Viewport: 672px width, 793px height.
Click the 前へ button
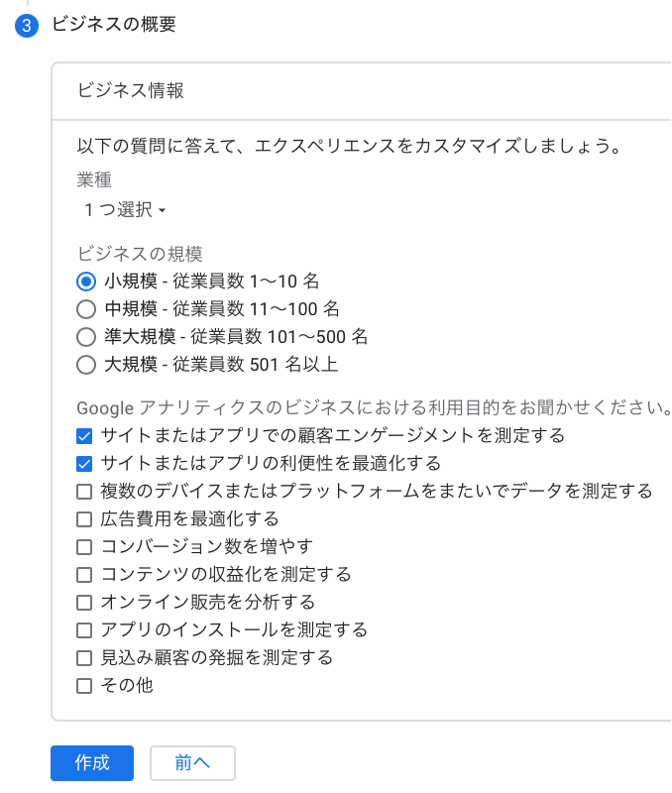pos(192,762)
